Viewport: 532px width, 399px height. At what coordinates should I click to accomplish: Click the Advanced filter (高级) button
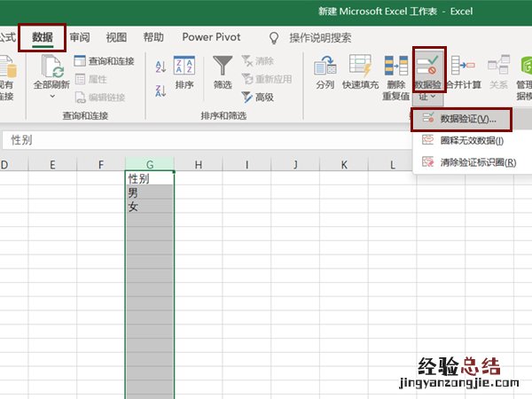257,97
